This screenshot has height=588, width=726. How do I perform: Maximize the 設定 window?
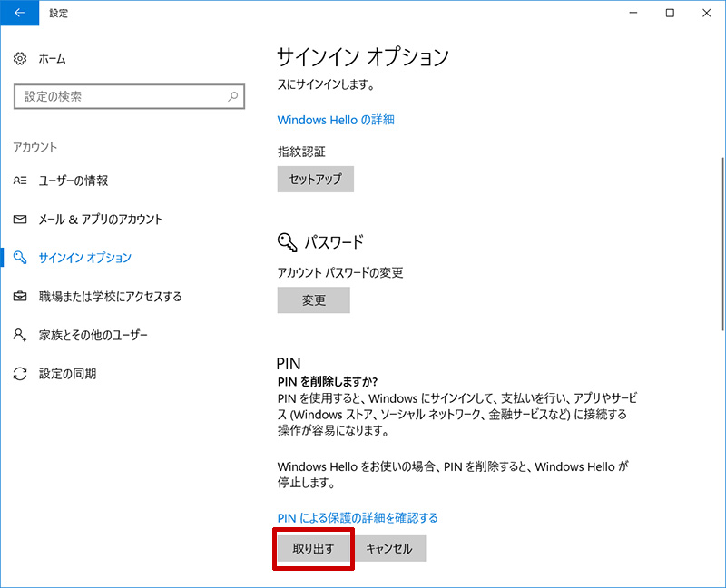670,13
